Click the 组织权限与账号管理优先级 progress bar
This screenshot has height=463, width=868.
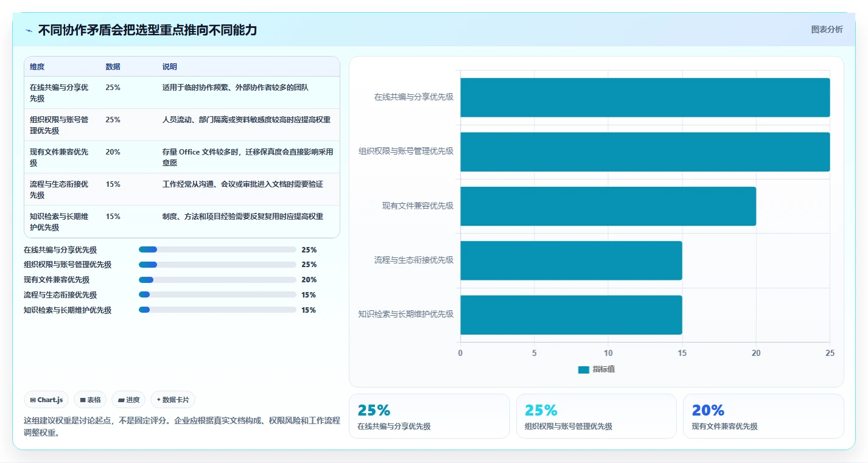pyautogui.click(x=217, y=265)
